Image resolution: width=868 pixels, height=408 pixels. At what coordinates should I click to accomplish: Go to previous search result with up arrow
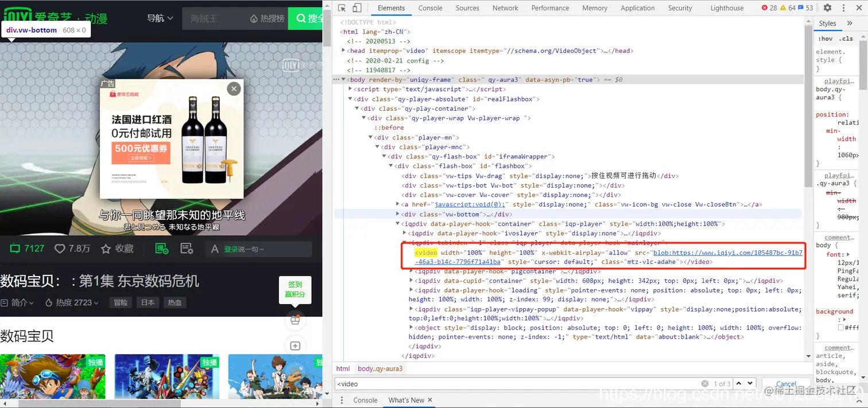pyautogui.click(x=738, y=383)
